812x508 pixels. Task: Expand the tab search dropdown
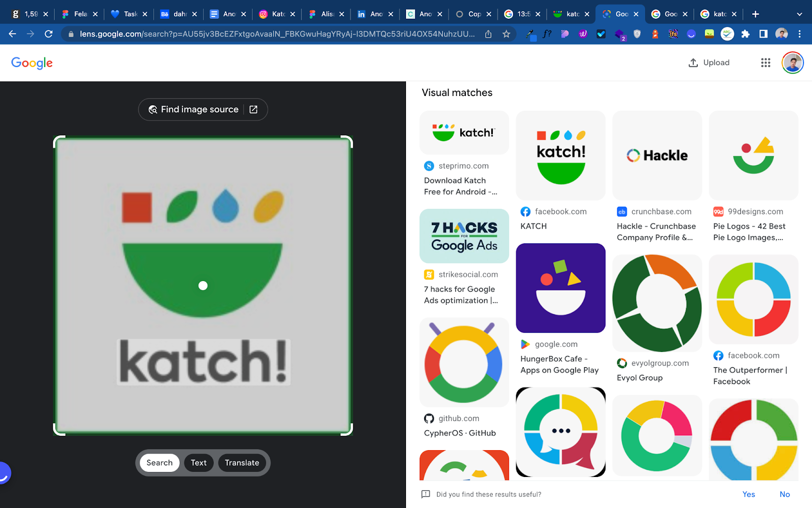click(799, 14)
